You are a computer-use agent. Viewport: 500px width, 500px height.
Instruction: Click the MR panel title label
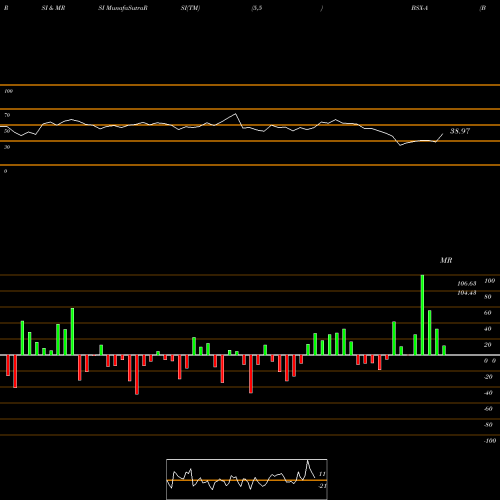[446, 260]
